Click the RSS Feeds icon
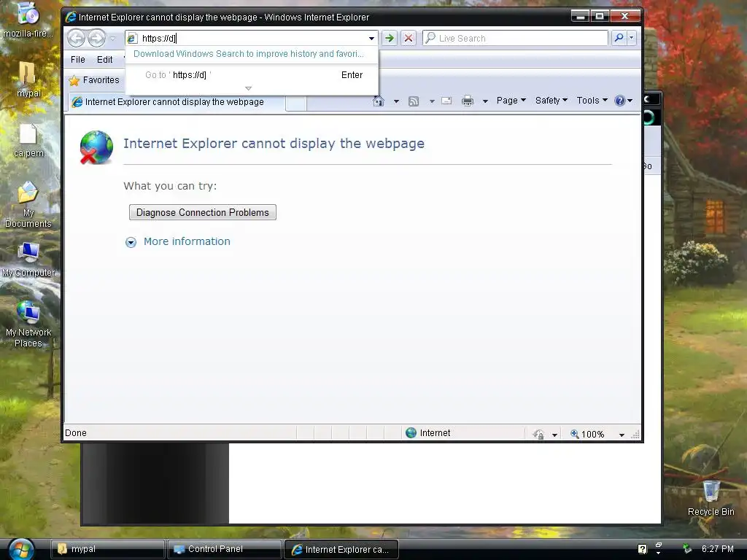 click(414, 101)
